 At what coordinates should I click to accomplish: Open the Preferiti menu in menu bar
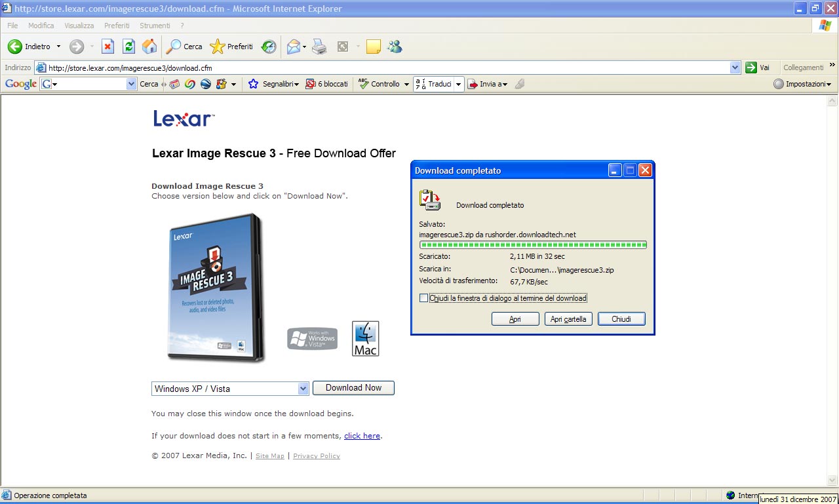click(x=117, y=26)
